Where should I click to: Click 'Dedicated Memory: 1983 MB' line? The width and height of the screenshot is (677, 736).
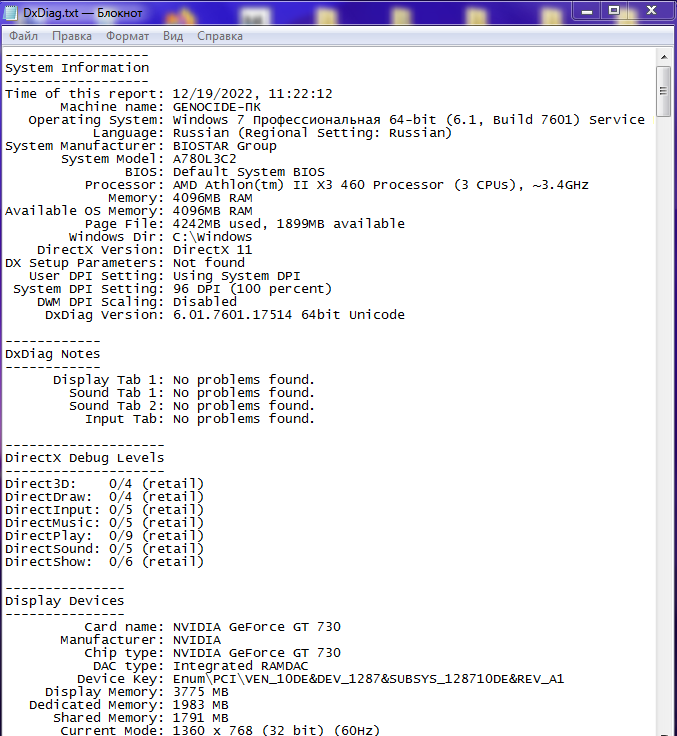pos(129,705)
